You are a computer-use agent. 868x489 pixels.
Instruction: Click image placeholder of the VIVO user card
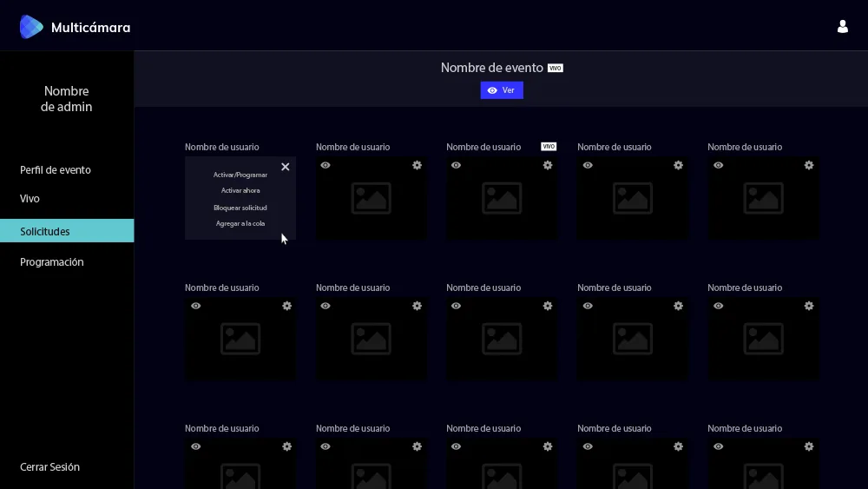pos(502,198)
